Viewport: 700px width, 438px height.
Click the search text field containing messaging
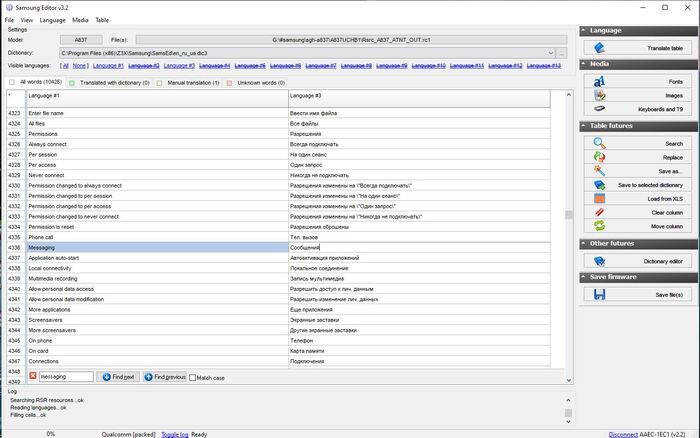pyautogui.click(x=66, y=377)
